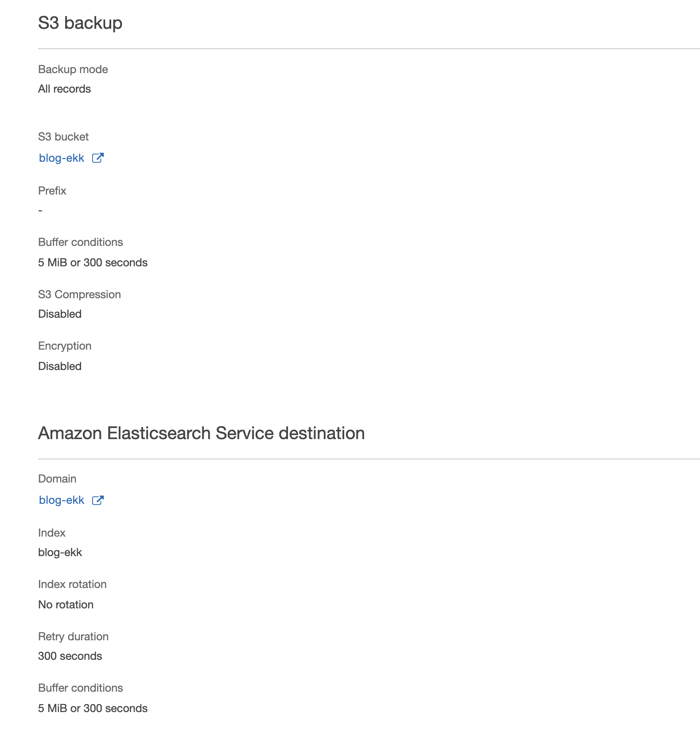Click the Backup mode label
The image size is (700, 732).
point(73,70)
